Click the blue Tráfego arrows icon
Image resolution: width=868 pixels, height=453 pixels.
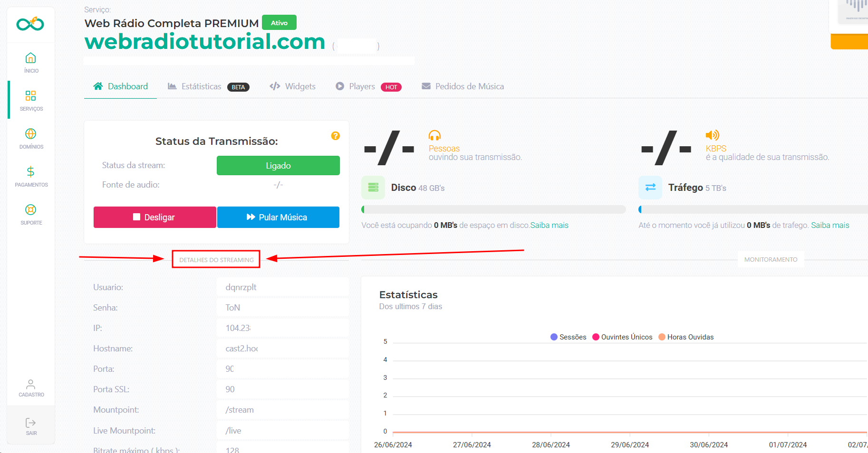point(650,188)
